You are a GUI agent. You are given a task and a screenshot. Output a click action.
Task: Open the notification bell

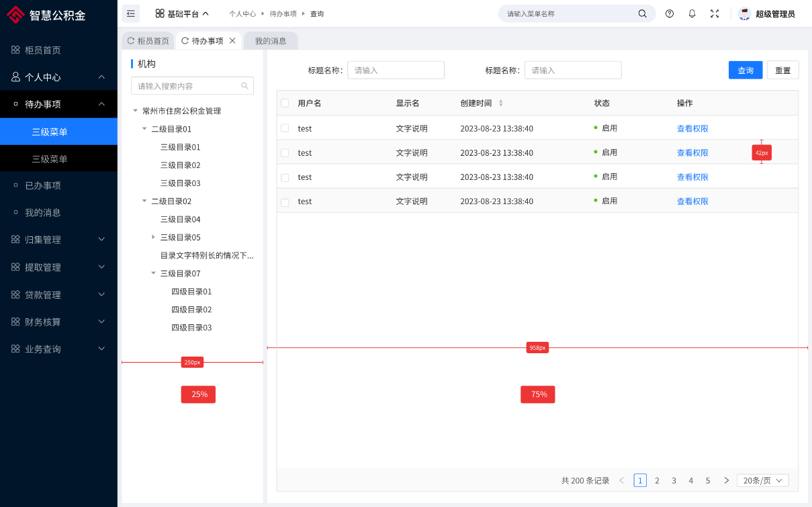(x=692, y=13)
